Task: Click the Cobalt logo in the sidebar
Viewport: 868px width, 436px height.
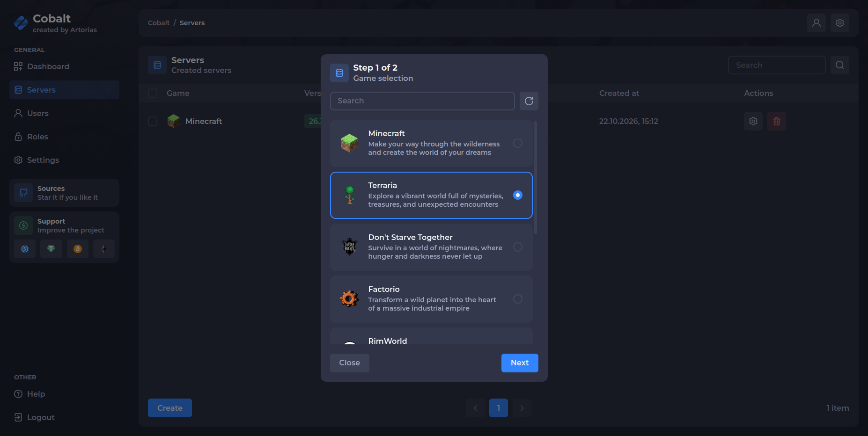Action: tap(21, 23)
